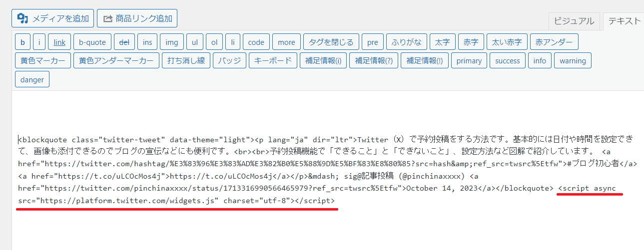Switch to the テキスト editor tab
644x250 pixels.
click(624, 21)
